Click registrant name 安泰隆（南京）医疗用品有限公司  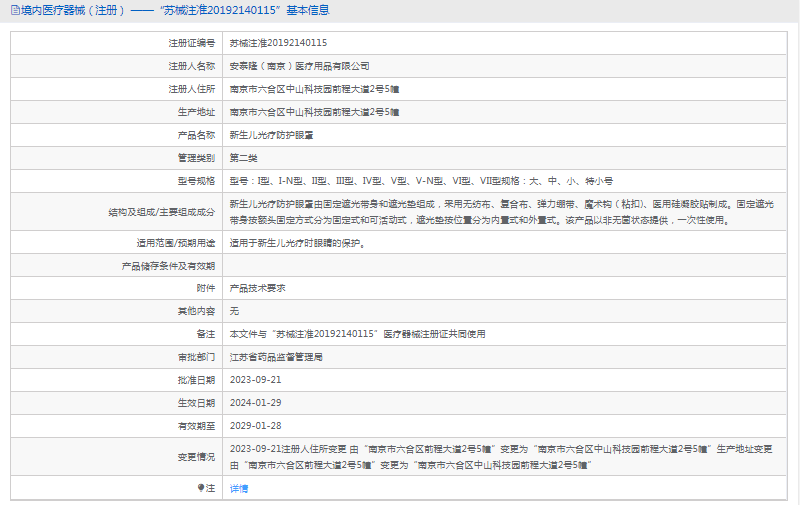(x=300, y=66)
